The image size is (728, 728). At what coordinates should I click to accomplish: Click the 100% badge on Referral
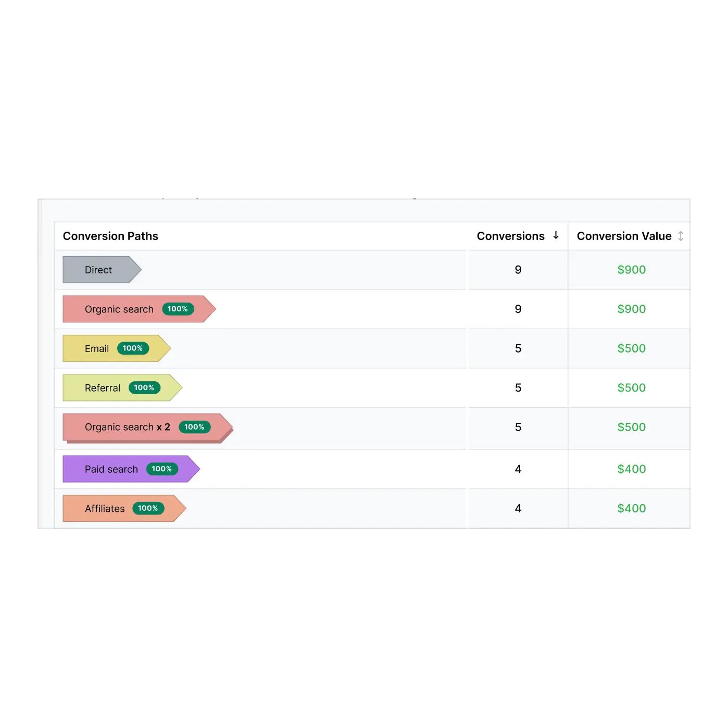(x=144, y=388)
